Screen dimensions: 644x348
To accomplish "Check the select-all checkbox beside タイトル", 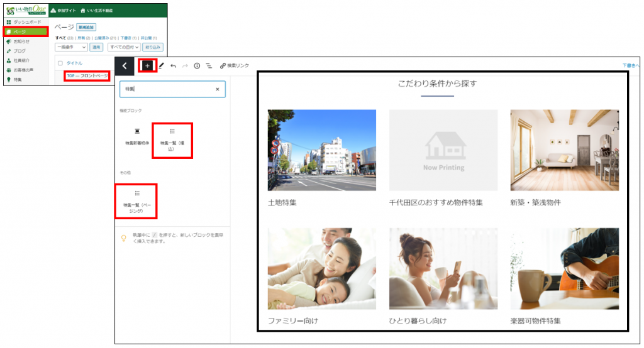I will (60, 63).
